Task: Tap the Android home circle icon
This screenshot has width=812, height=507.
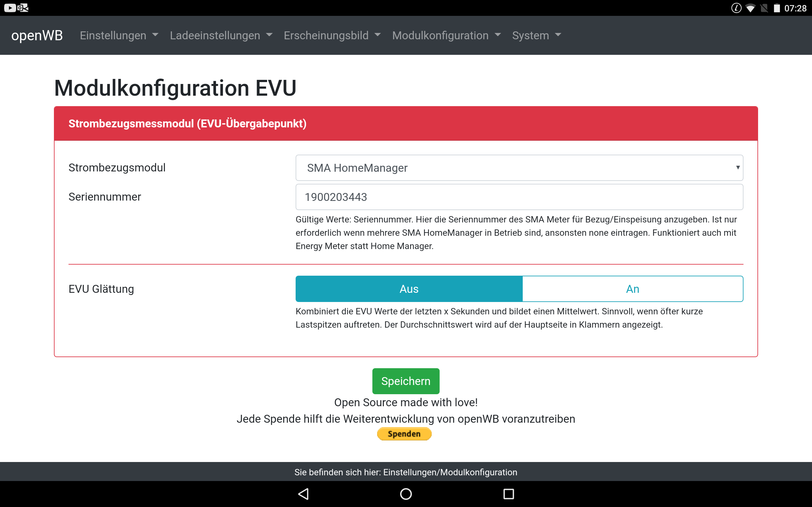Action: click(406, 494)
